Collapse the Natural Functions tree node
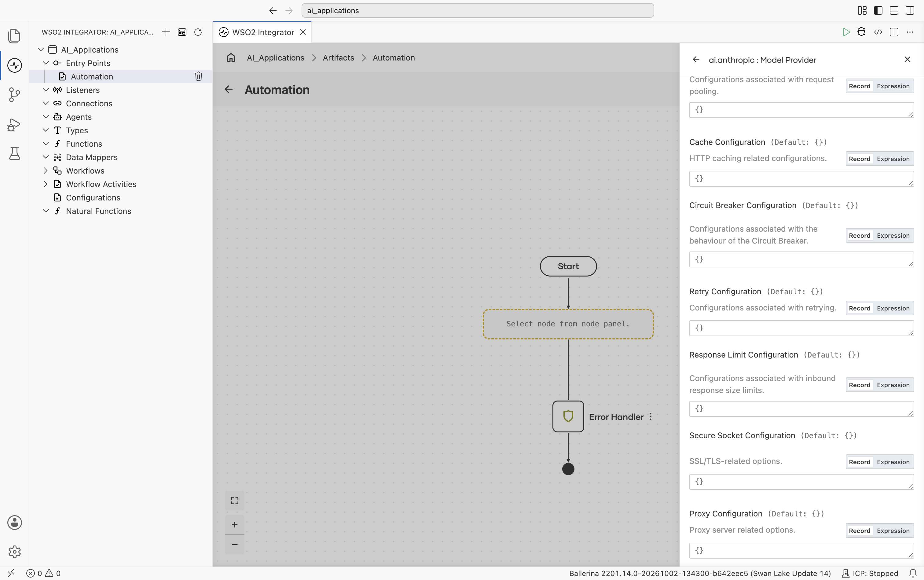The height and width of the screenshot is (580, 924). point(46,211)
